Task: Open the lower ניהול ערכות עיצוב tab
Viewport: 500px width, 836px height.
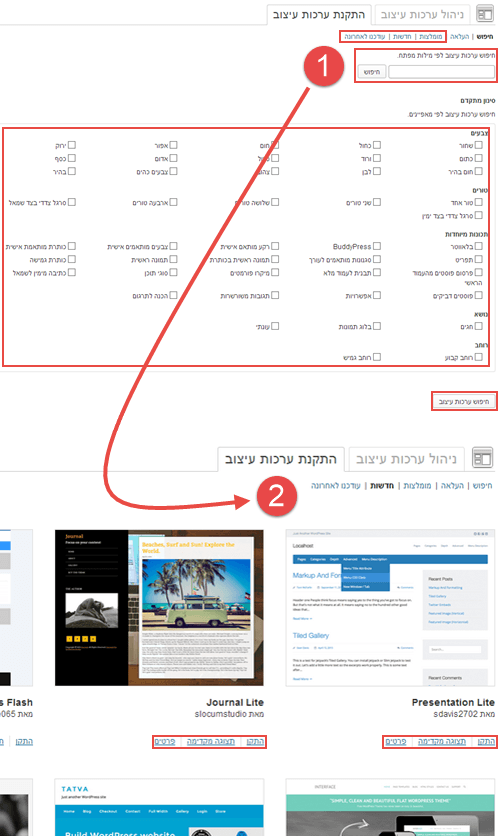Action: [x=406, y=459]
